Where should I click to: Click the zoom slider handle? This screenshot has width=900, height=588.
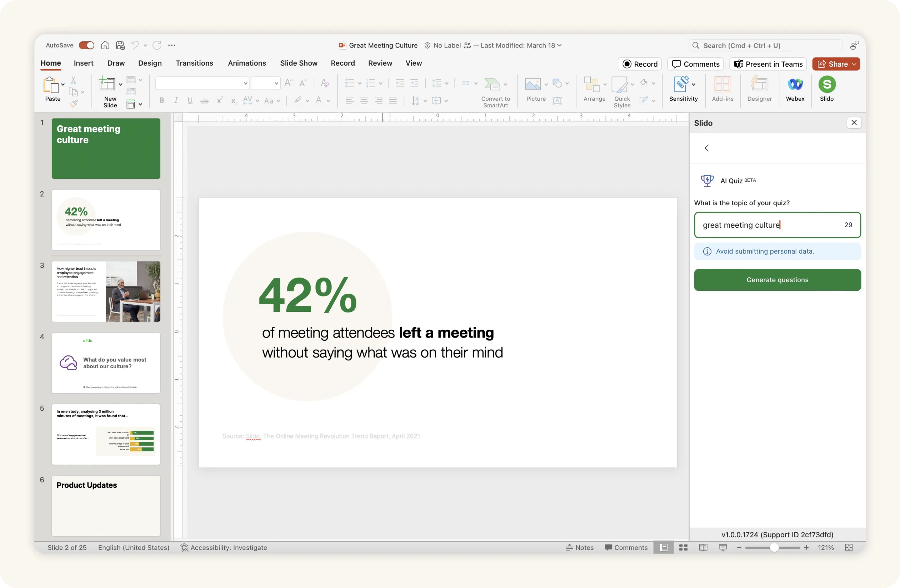coord(774,548)
